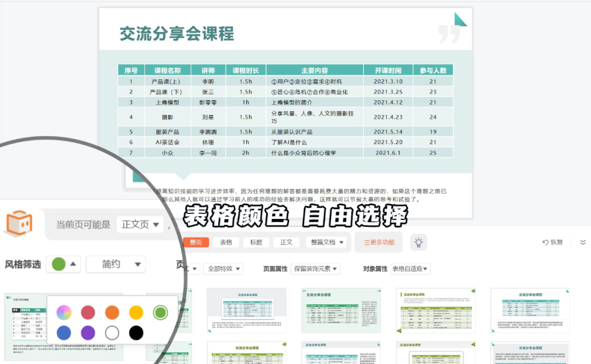Click the undo arrow on 恢复 control
Viewport: 591px width, 364px height.
tap(546, 242)
